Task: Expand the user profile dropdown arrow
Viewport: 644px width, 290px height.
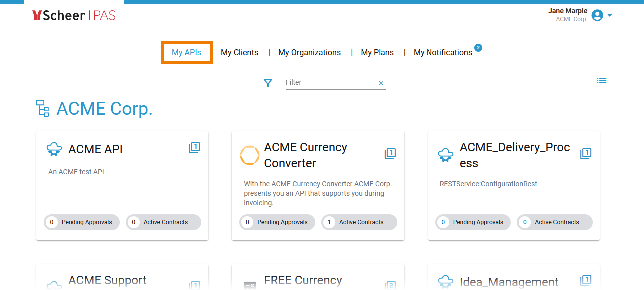Action: [x=610, y=16]
